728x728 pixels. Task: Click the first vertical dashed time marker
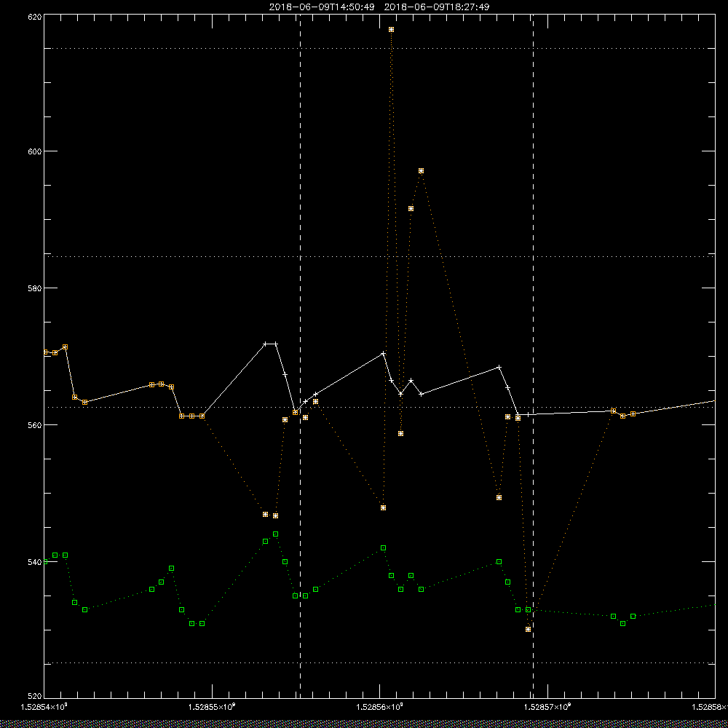(301, 356)
